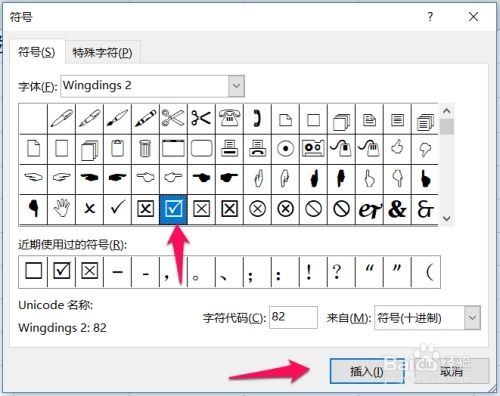This screenshot has height=396, width=500.
Task: Pick the recent opening double quote symbol
Action: [369, 271]
